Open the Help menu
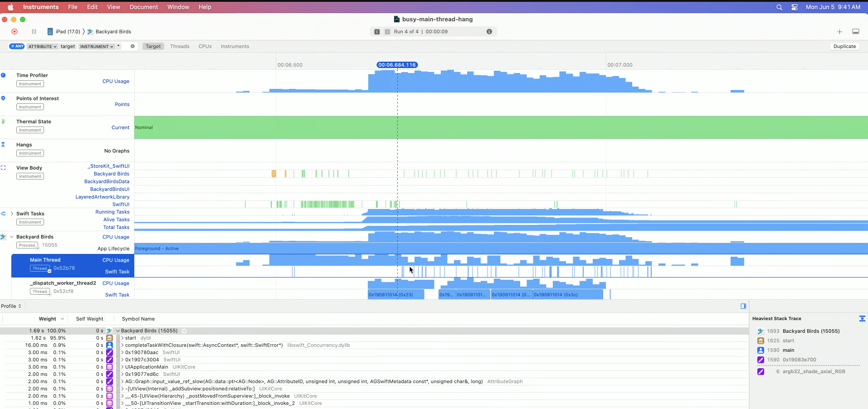Viewport: 868px width, 409px height. tap(205, 7)
